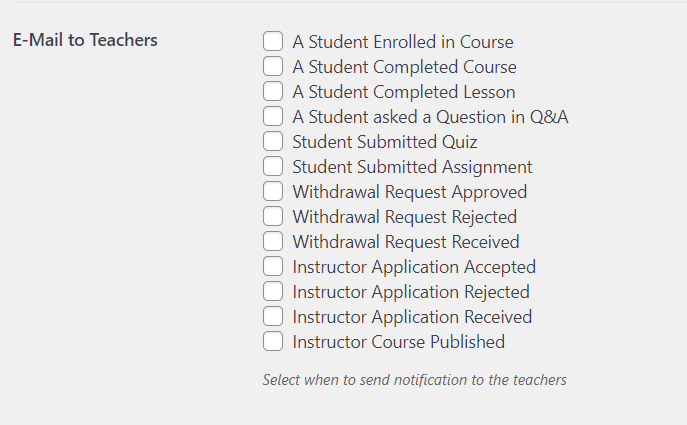Click the 'A Student Enrolled in Course' label text

coord(402,42)
